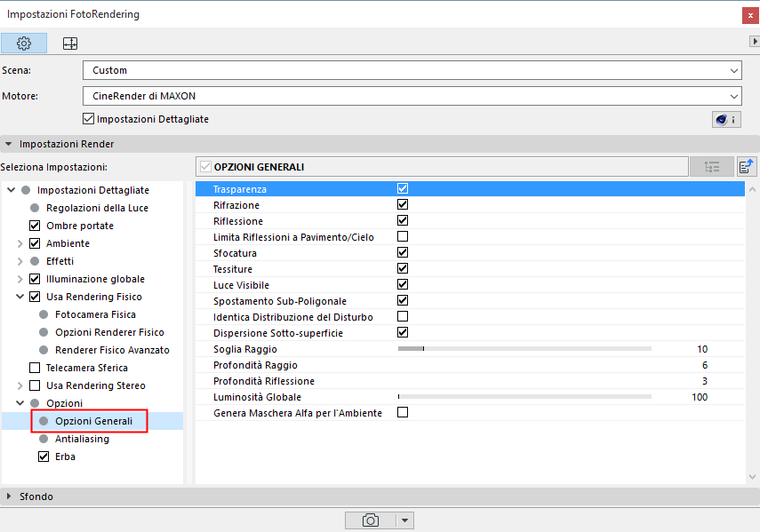This screenshot has width=760, height=532.
Task: Select the Effetti tree item label
Action: (60, 261)
